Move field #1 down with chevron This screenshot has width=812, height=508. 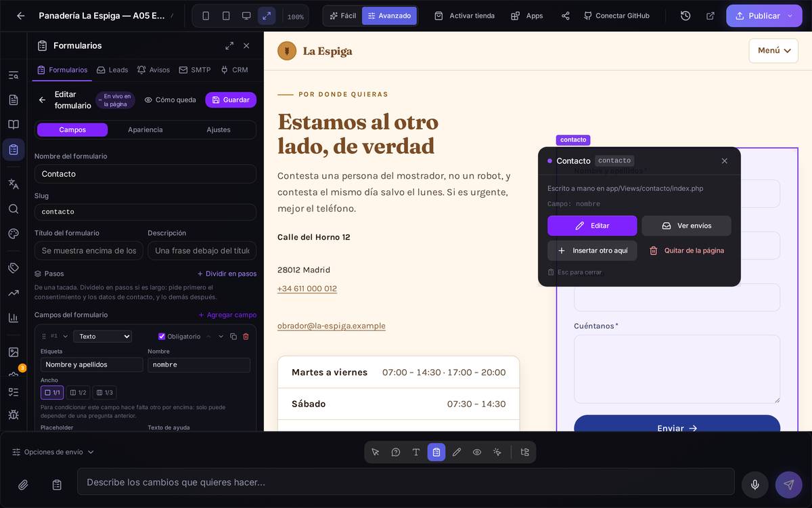221,337
